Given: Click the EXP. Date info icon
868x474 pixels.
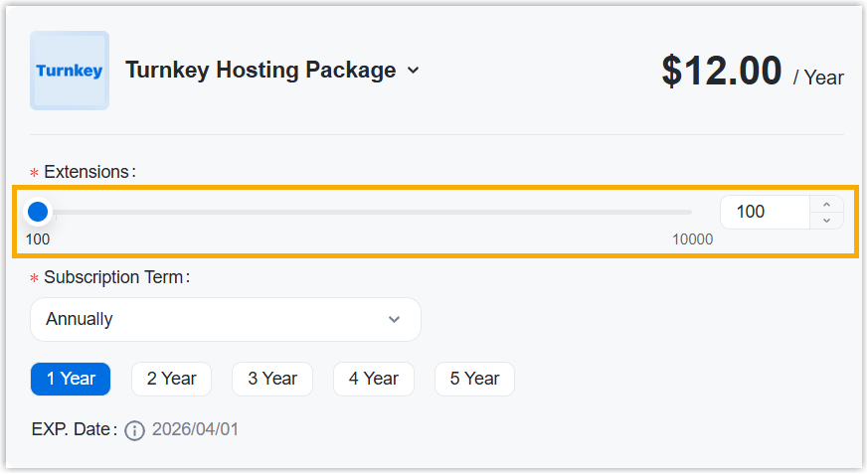Looking at the screenshot, I should [x=135, y=430].
